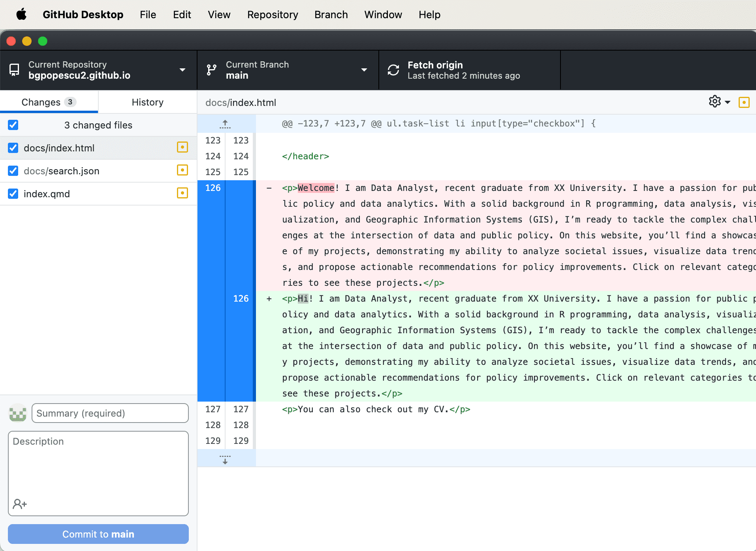Click the modified badge in diff header
Image resolution: width=756 pixels, height=551 pixels.
click(744, 102)
